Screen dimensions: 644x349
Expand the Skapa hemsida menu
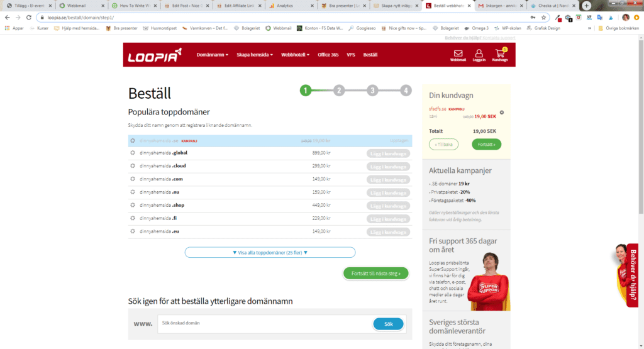[254, 55]
